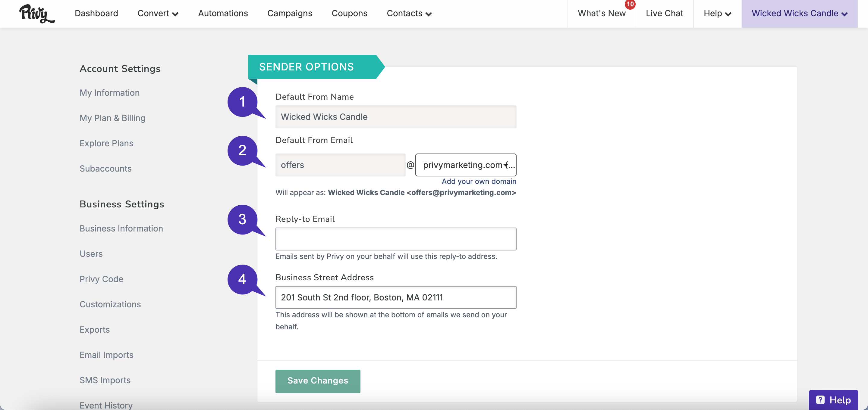Viewport: 868px width, 410px height.
Task: Click Save Changes button
Action: pos(317,381)
